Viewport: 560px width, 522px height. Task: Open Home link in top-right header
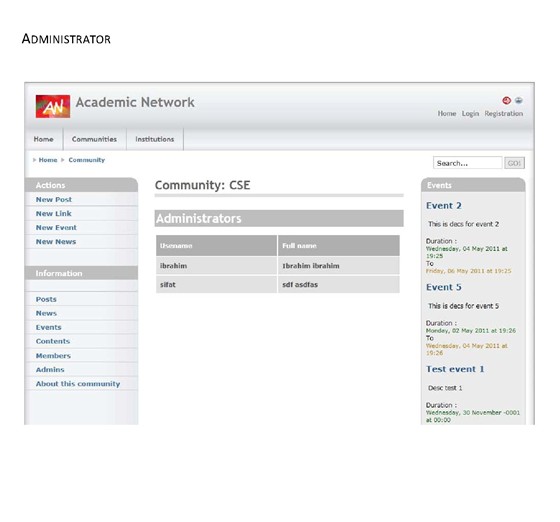(x=447, y=114)
